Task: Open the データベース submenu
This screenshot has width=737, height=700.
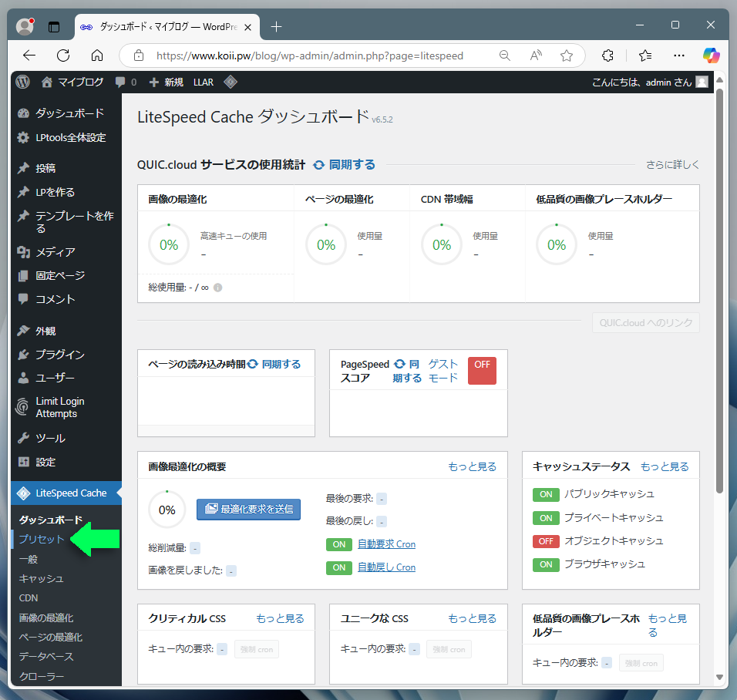Action: [46, 656]
